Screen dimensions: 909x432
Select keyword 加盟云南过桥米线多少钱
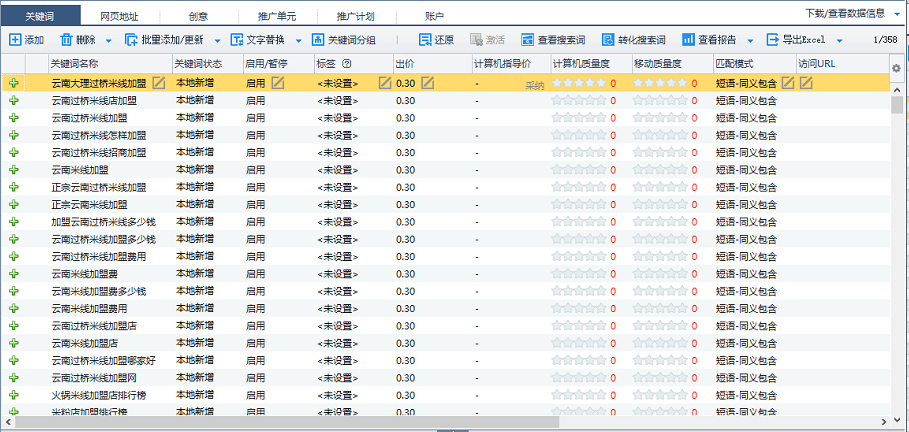click(104, 222)
